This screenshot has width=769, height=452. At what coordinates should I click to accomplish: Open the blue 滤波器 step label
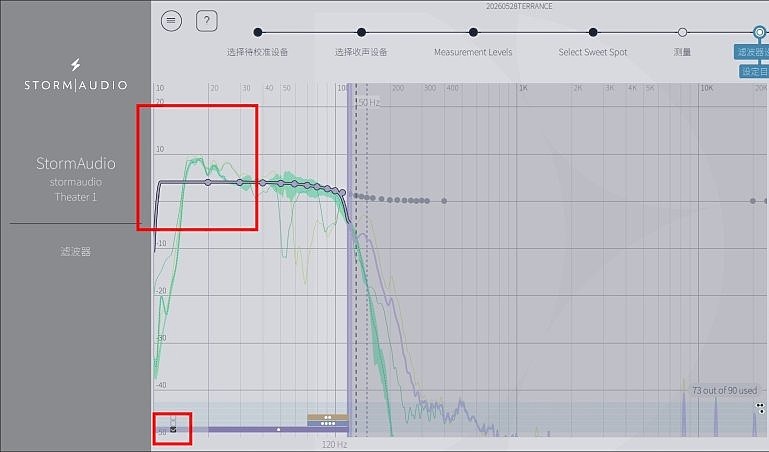point(752,52)
